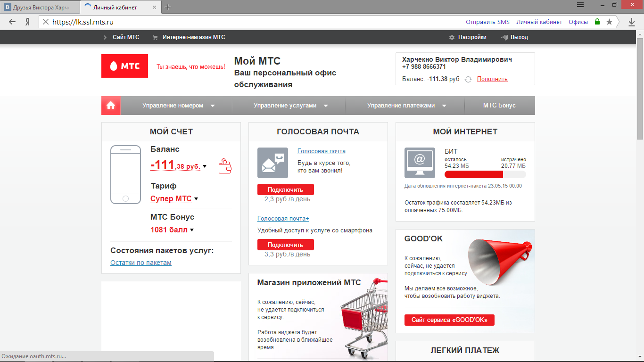This screenshot has width=644, height=362.
Task: Click Сайт сервиса «GOOD'OK» button
Action: pos(449,320)
